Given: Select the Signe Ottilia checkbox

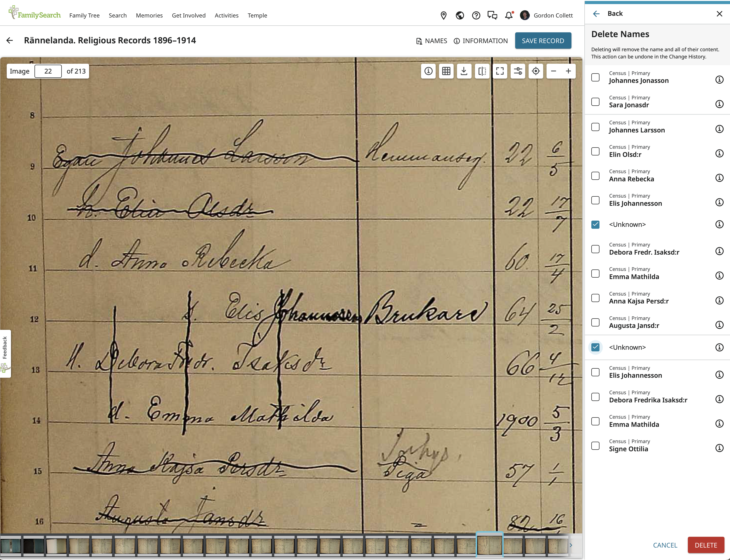Looking at the screenshot, I should (x=595, y=446).
